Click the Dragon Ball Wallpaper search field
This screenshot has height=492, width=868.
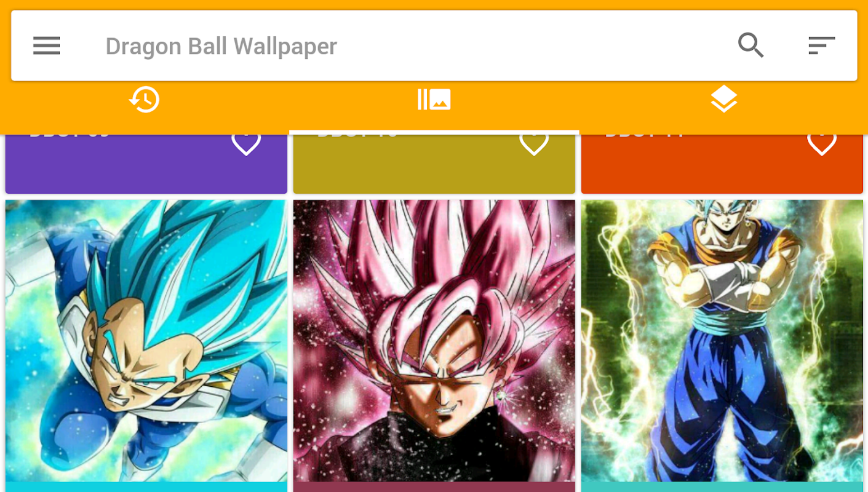tap(221, 46)
